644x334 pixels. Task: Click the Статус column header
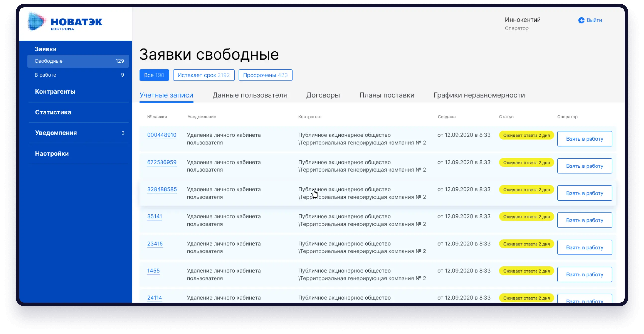click(506, 117)
